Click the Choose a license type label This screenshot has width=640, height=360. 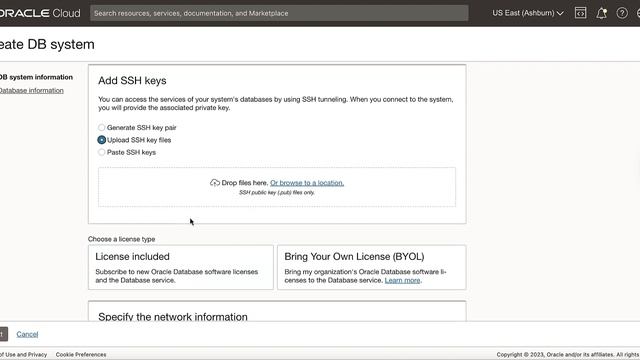click(x=122, y=239)
